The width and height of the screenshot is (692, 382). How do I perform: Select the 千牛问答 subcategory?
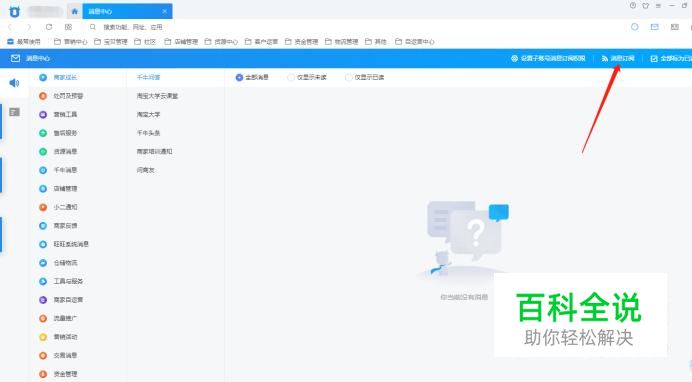[x=148, y=77]
